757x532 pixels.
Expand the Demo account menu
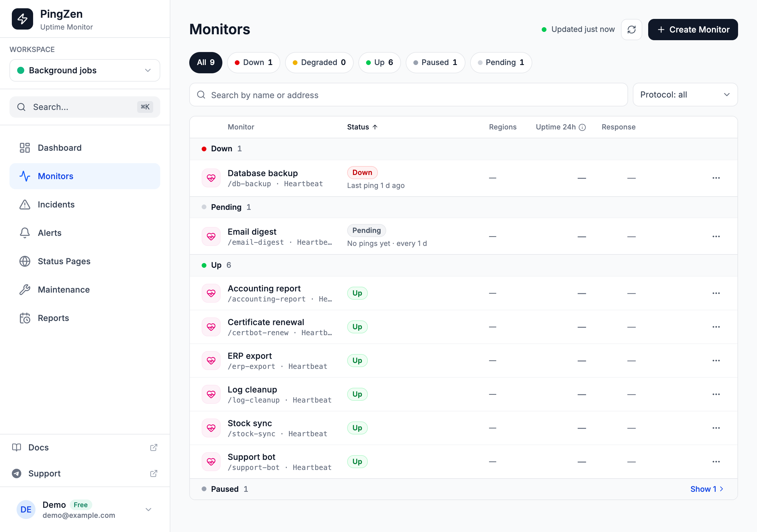coord(85,509)
